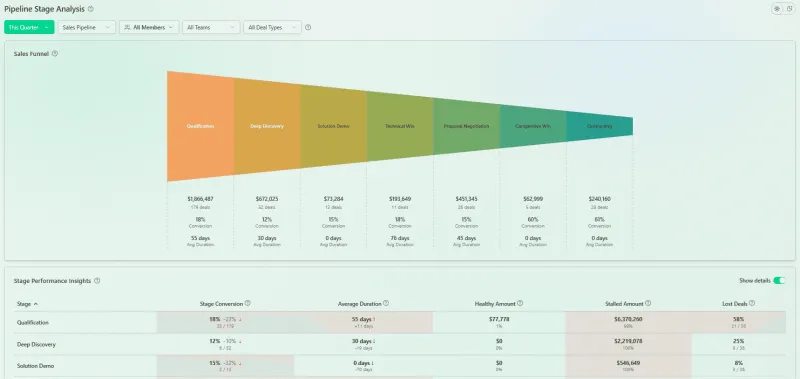Select the Technical Win funnel segment
The width and height of the screenshot is (800, 379).
400,126
